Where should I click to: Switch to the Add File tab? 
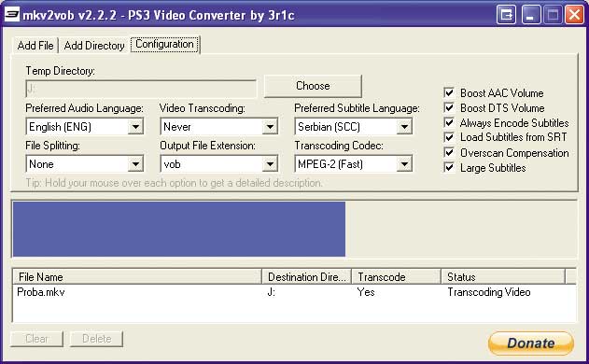(35, 46)
